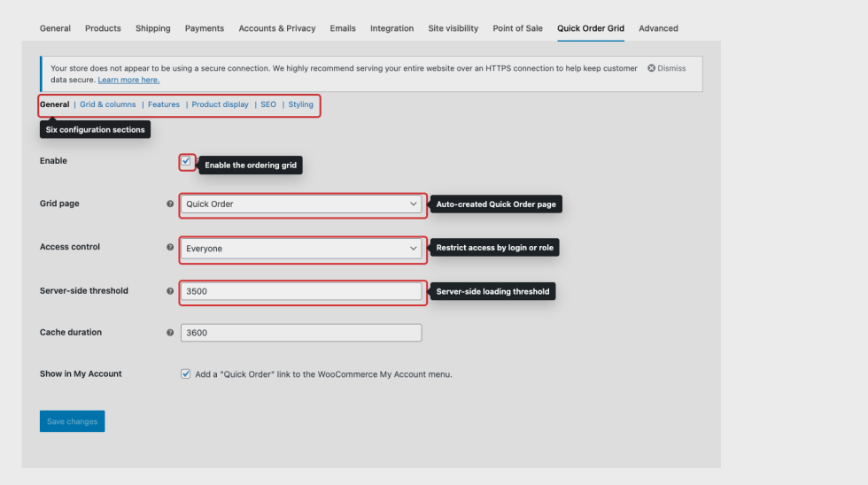Switch to the General settings tab
Screen dimensions: 868x485
pos(55,28)
